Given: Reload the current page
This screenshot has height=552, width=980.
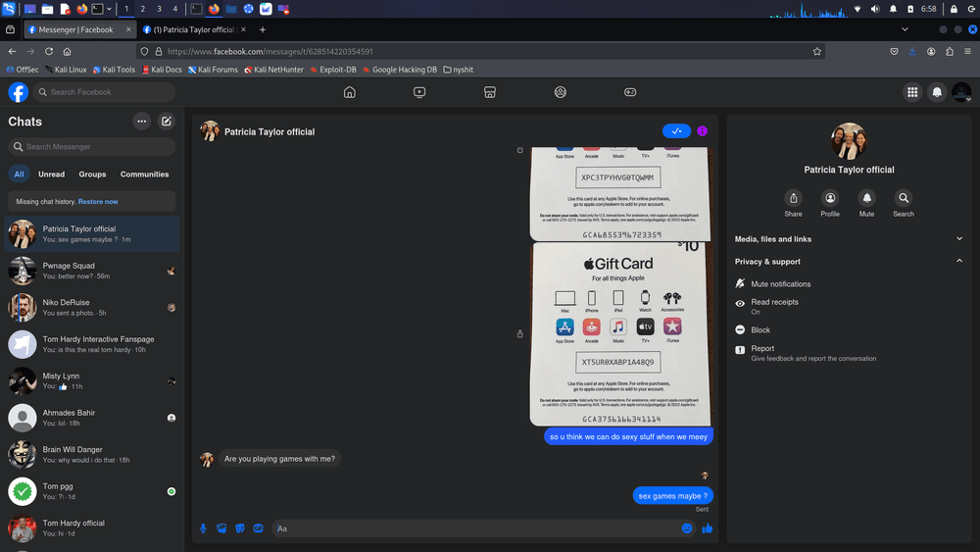Looking at the screenshot, I should pyautogui.click(x=49, y=51).
